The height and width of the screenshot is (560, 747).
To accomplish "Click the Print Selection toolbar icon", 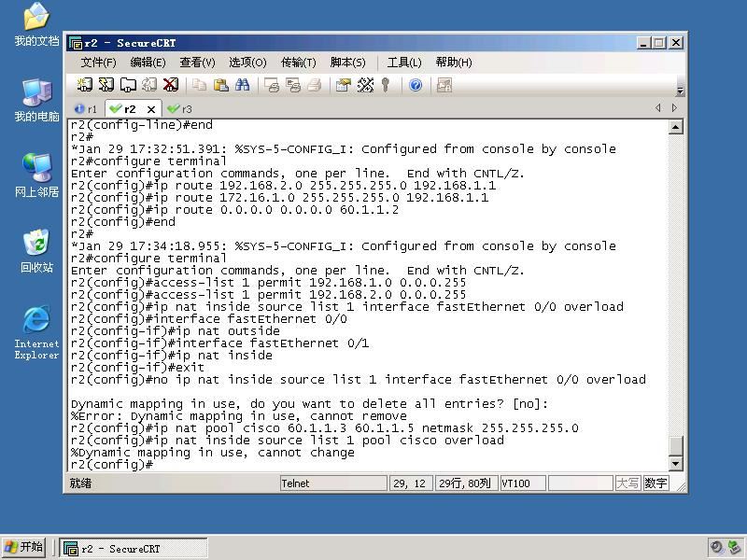I will tap(293, 85).
